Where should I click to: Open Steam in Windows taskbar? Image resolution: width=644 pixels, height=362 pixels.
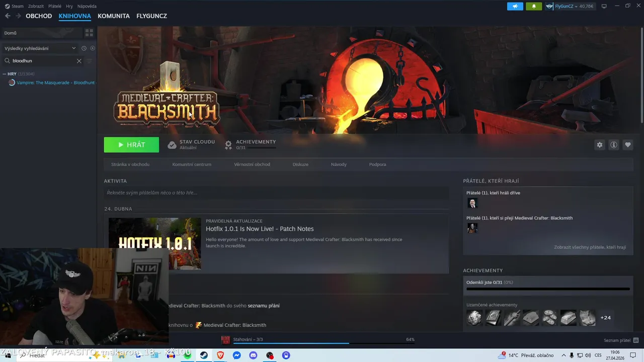click(204, 355)
